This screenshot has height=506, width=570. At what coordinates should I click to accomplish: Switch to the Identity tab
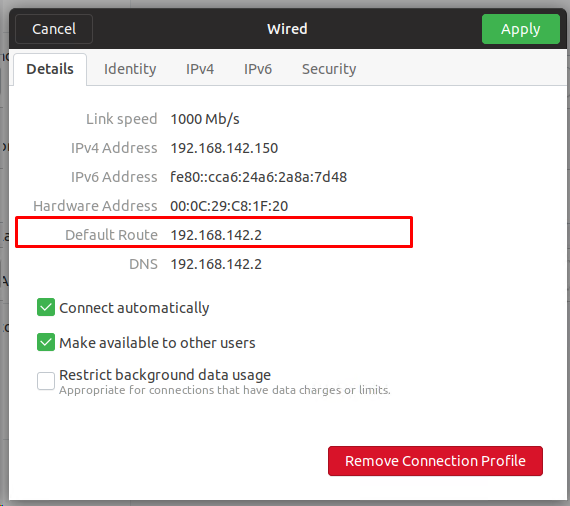pyautogui.click(x=130, y=69)
